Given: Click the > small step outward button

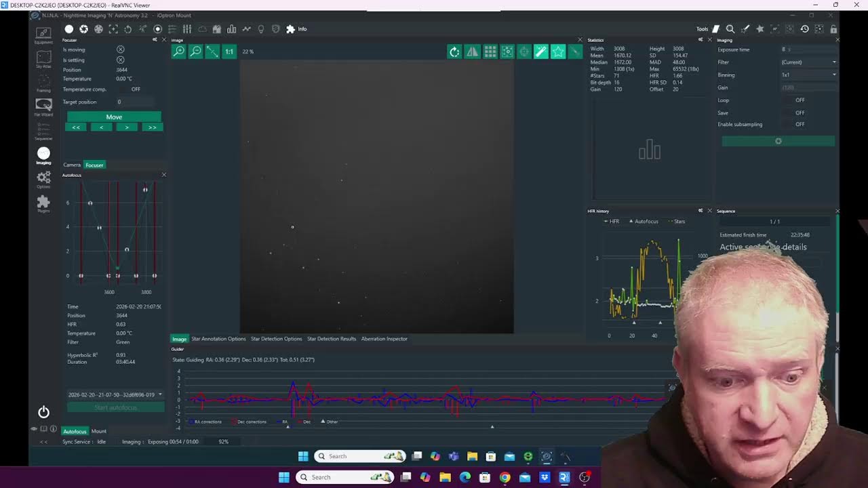Looking at the screenshot, I should click(x=127, y=127).
